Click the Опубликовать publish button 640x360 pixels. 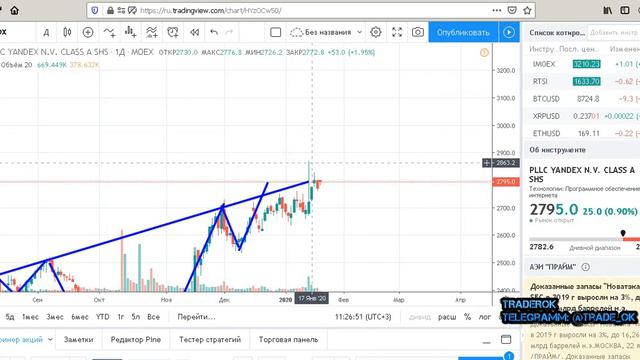[x=463, y=32]
